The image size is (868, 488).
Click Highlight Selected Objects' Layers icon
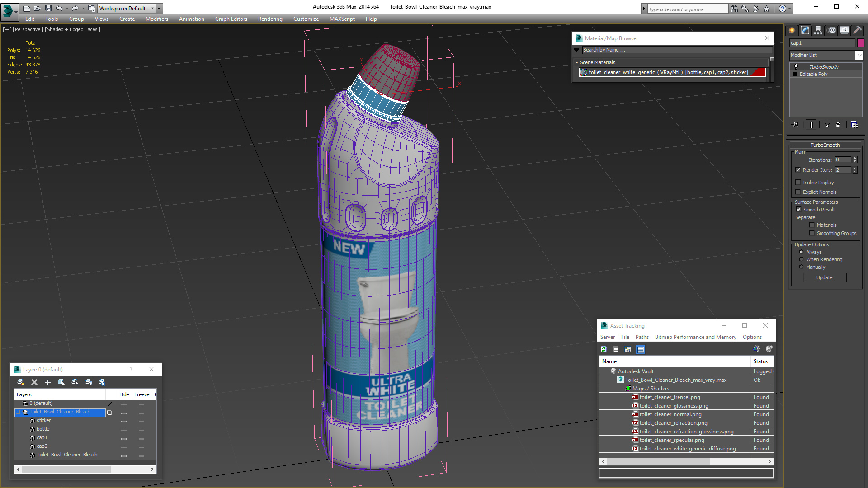point(75,382)
